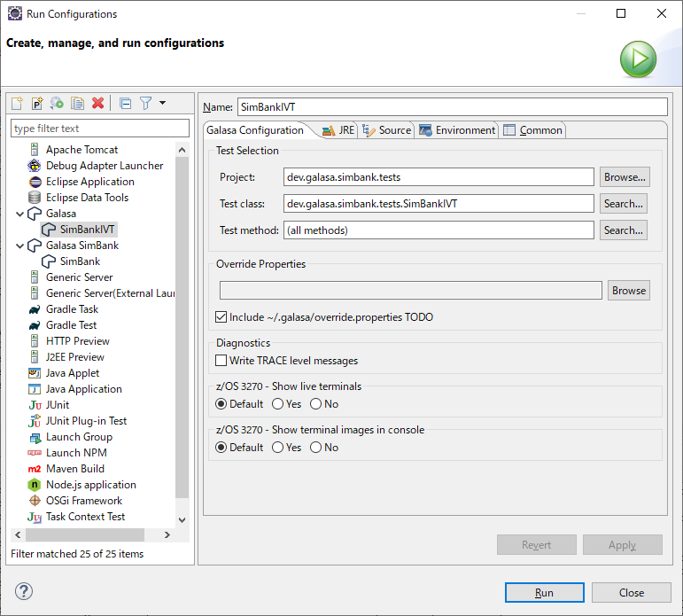
Task: Select J2EE Preview launch type
Action: coord(66,357)
